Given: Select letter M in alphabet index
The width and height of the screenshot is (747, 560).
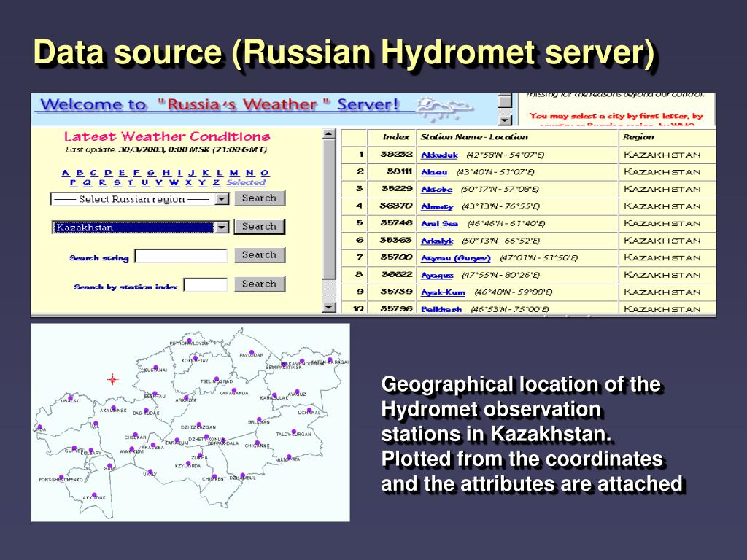Looking at the screenshot, I should (x=234, y=173).
